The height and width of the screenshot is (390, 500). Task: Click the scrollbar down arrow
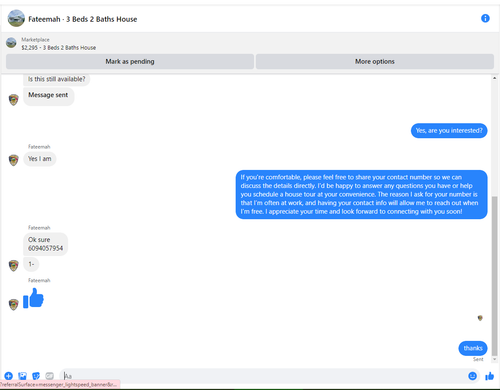[494, 359]
